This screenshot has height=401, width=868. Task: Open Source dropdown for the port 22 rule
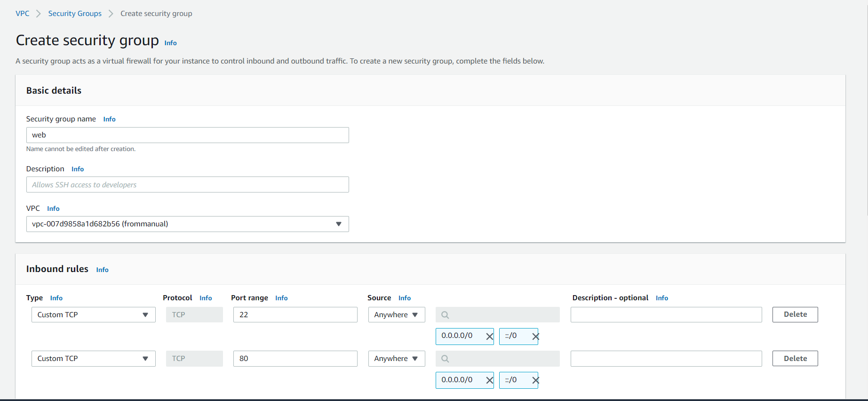coord(397,315)
